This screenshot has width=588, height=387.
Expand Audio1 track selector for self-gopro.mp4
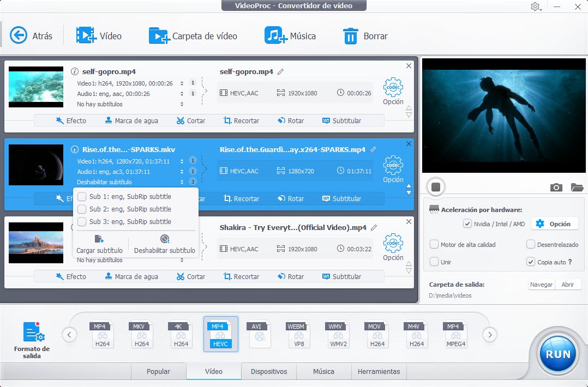[182, 94]
